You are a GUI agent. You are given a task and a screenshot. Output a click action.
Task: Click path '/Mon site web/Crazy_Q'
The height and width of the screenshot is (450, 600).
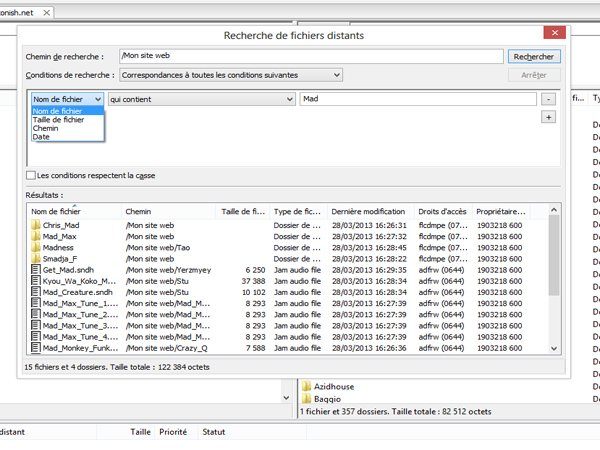pyautogui.click(x=166, y=348)
